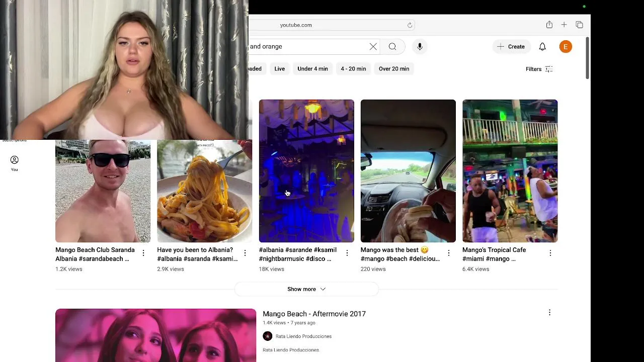This screenshot has height=362, width=644.
Task: Click Rata Liendo Producciones channel avatar
Action: 267,336
